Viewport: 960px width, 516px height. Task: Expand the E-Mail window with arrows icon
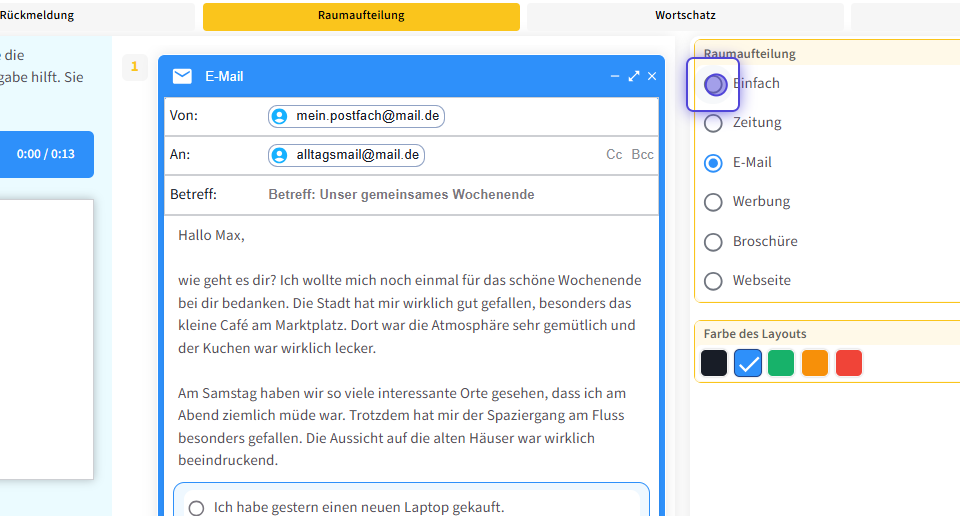click(x=634, y=76)
